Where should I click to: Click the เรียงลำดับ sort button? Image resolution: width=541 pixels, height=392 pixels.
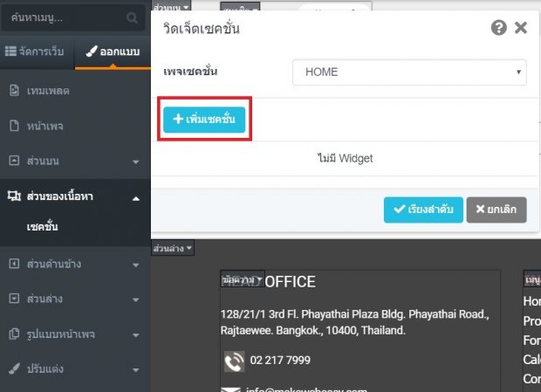click(x=423, y=210)
